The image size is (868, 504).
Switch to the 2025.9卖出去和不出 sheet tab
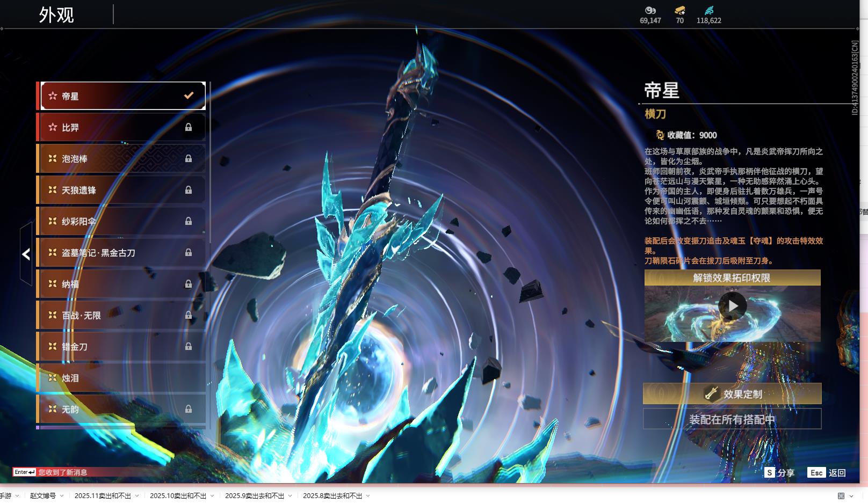pyautogui.click(x=255, y=496)
